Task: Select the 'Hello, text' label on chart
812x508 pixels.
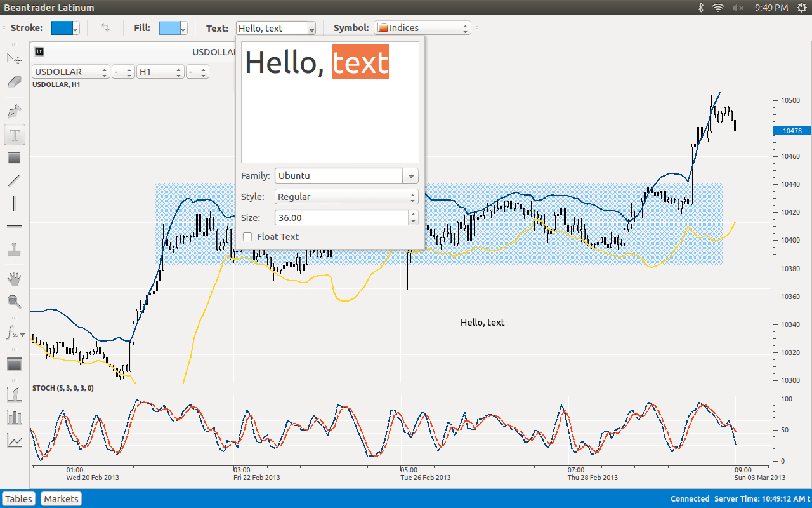Action: (x=483, y=323)
